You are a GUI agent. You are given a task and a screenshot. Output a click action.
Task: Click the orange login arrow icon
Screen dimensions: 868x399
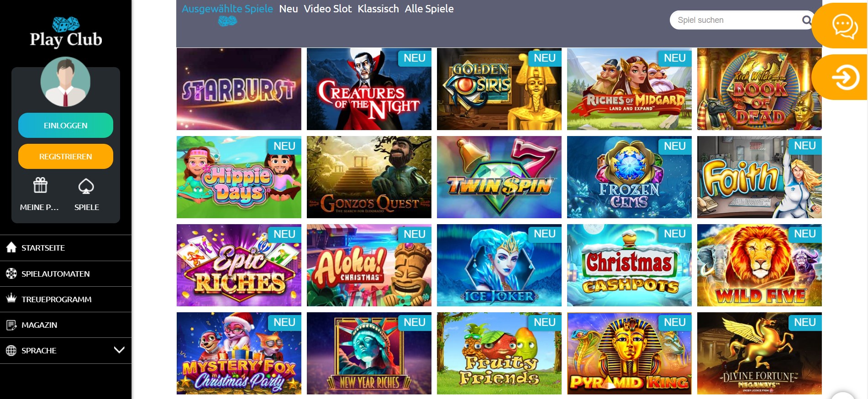pos(845,78)
